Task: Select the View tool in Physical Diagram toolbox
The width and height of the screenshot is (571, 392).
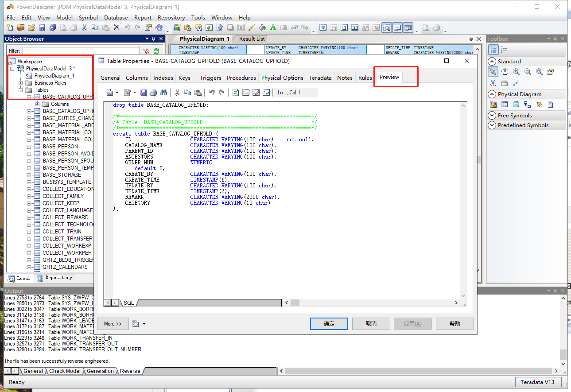Action: pyautogui.click(x=516, y=104)
